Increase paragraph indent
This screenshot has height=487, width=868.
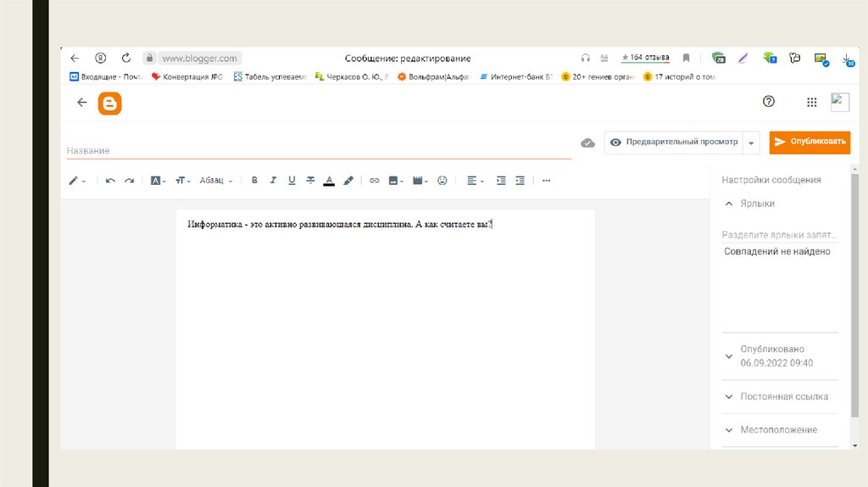(501, 181)
